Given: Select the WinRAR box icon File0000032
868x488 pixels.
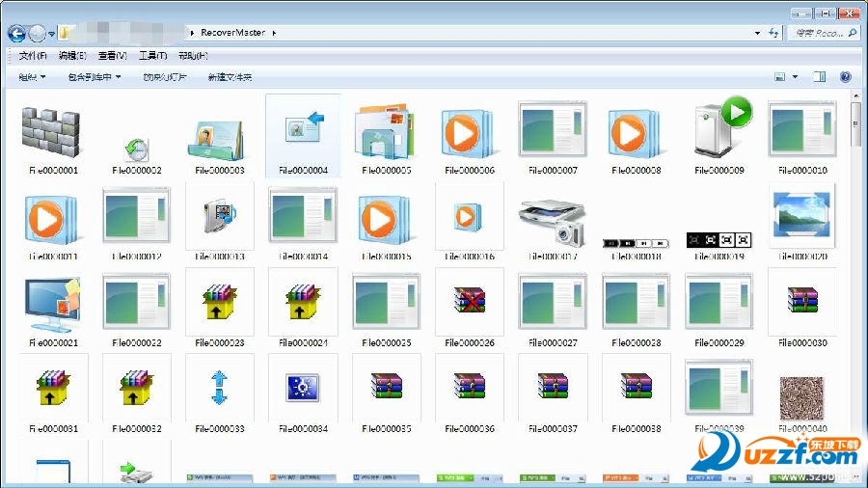Looking at the screenshot, I should tap(136, 388).
